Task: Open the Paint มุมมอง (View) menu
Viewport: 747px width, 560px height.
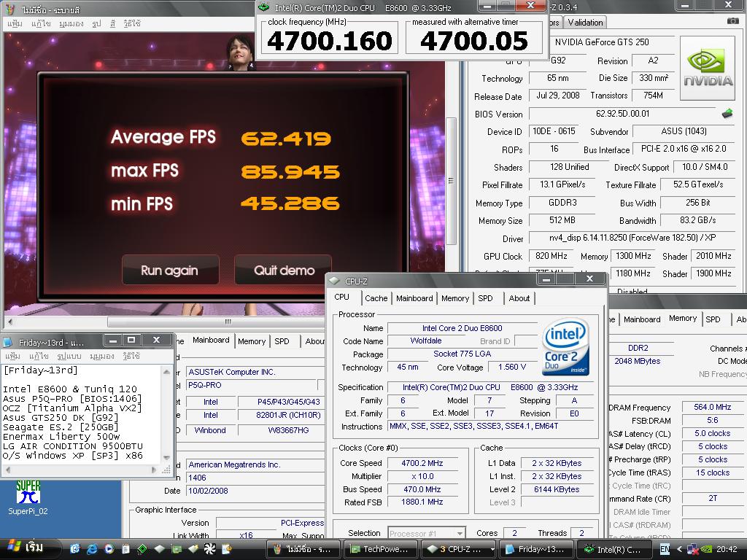Action: (x=71, y=23)
